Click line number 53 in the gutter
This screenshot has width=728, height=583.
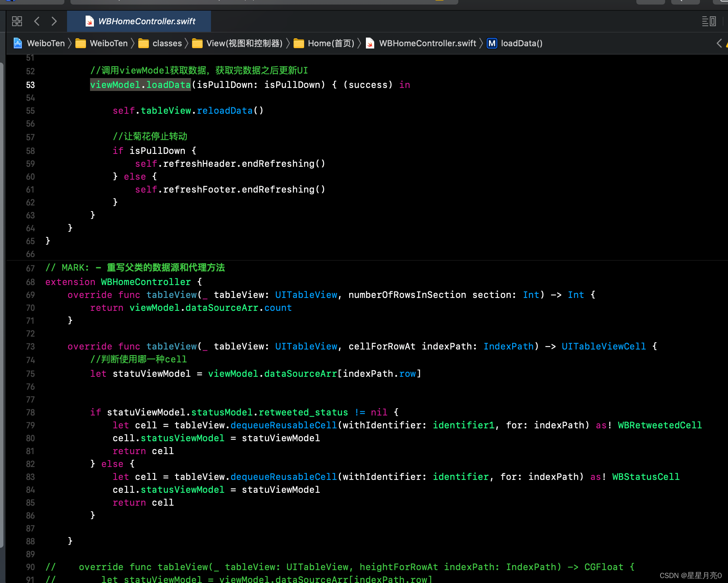pos(30,85)
